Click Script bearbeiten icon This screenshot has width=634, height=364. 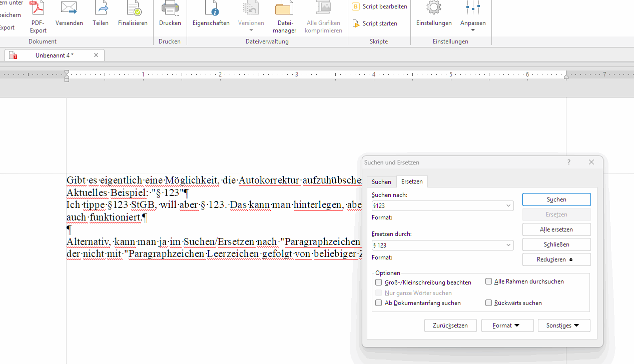tap(356, 6)
